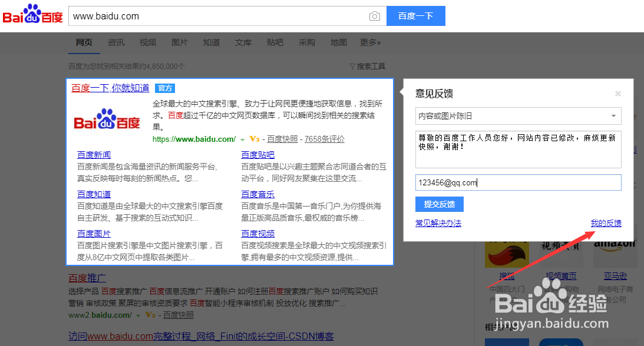Open the 搜索工具 filter tools
The height and width of the screenshot is (346, 644).
click(367, 66)
